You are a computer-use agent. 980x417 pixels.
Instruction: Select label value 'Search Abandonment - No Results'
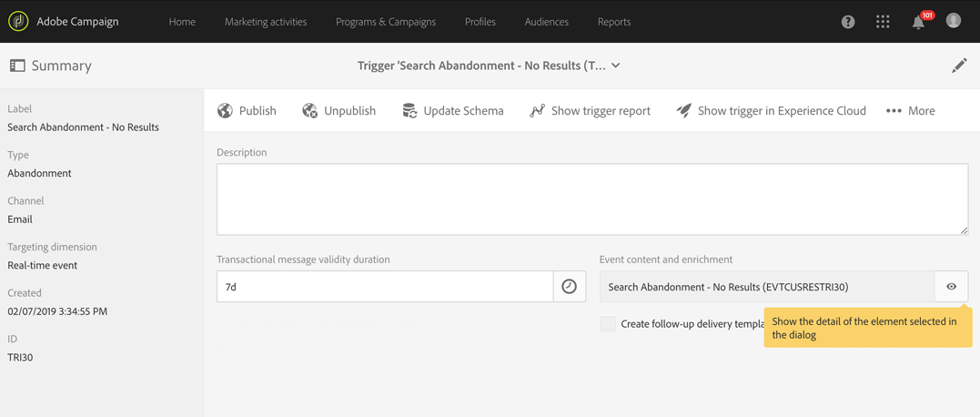pyautogui.click(x=83, y=127)
